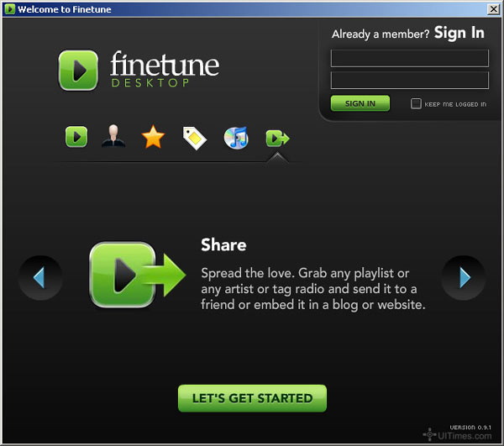
Task: Close the Welcome to Finetune window
Action: (x=493, y=9)
